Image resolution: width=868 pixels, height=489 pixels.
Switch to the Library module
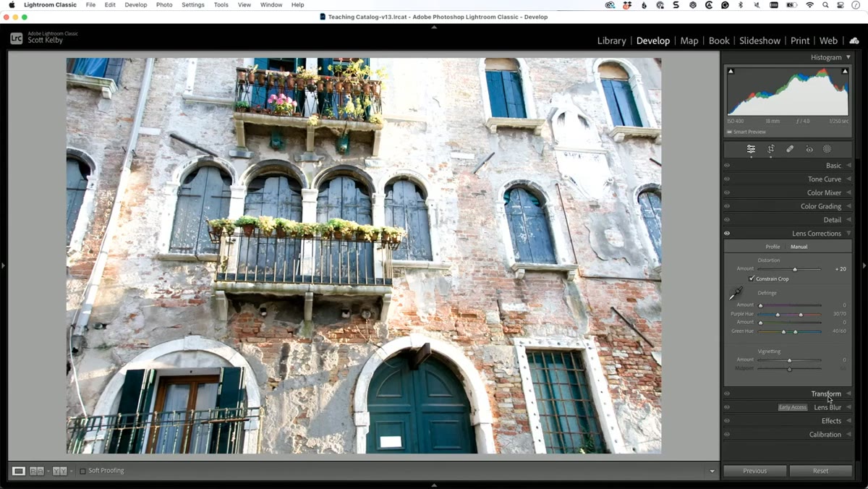click(x=611, y=41)
